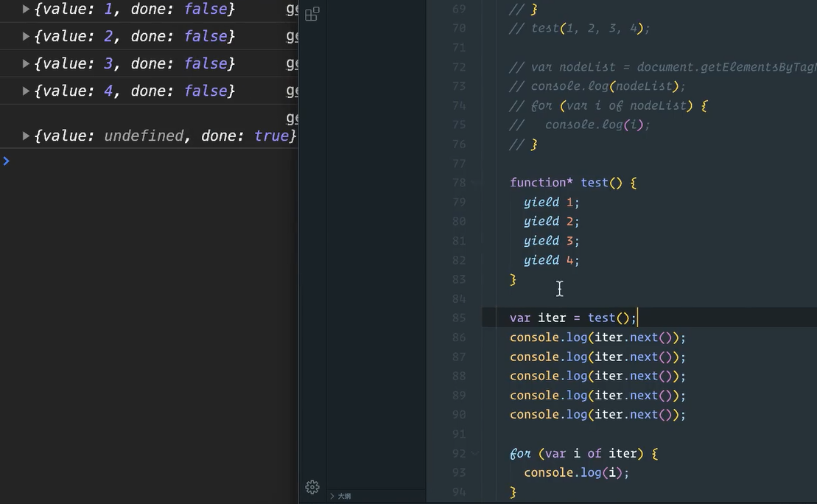Click 'yield 1;' on line 79
The width and height of the screenshot is (817, 504).
tap(551, 202)
